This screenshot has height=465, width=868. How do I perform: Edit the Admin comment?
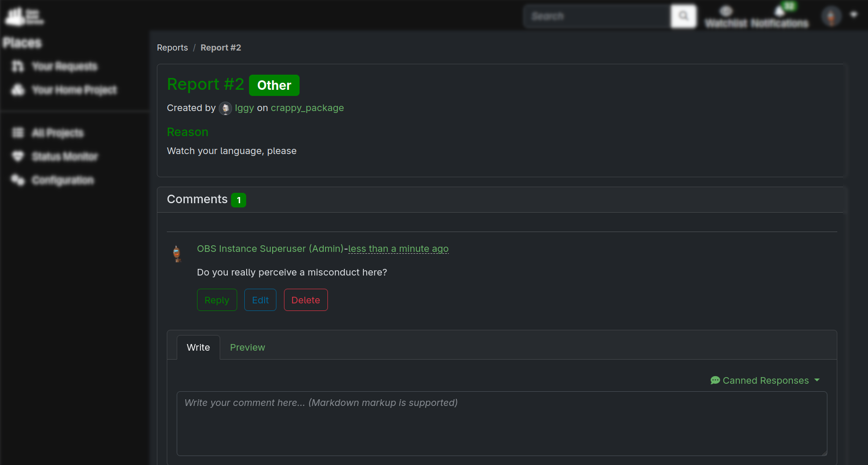click(260, 300)
